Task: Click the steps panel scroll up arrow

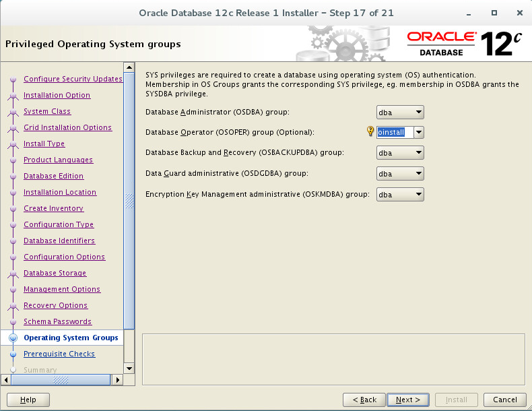Action: point(129,67)
